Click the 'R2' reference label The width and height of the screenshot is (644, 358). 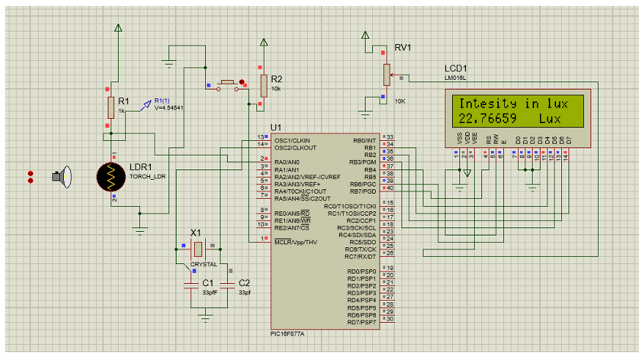(x=277, y=79)
